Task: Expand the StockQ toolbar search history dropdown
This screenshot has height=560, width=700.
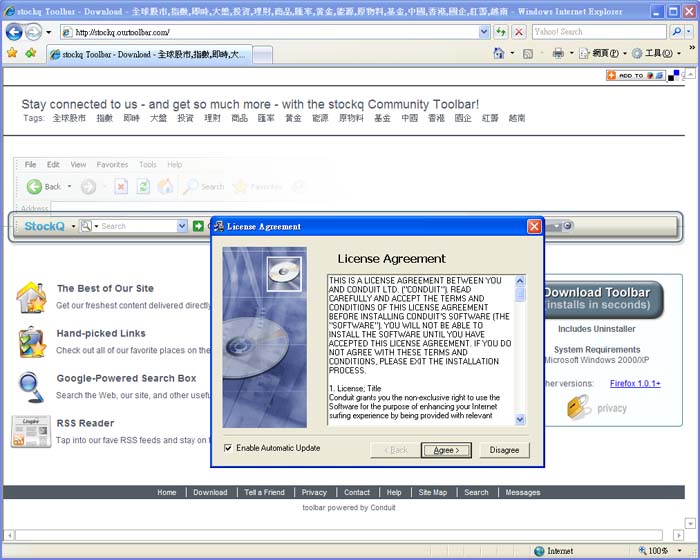Action: [x=182, y=226]
